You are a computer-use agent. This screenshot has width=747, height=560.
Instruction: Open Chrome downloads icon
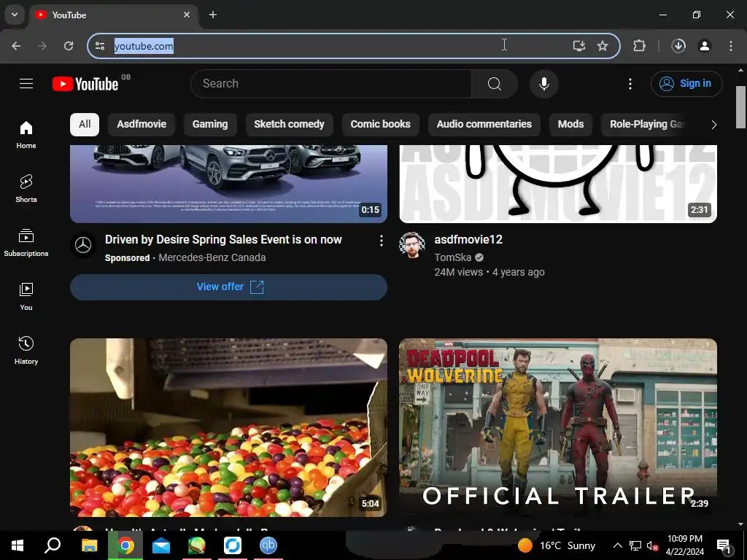click(x=678, y=46)
